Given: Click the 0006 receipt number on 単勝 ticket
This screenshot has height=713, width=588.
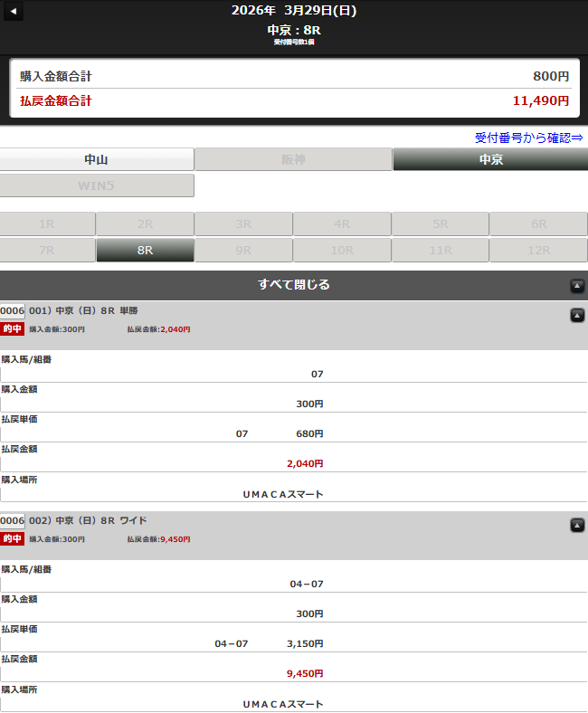Looking at the screenshot, I should 13,310.
